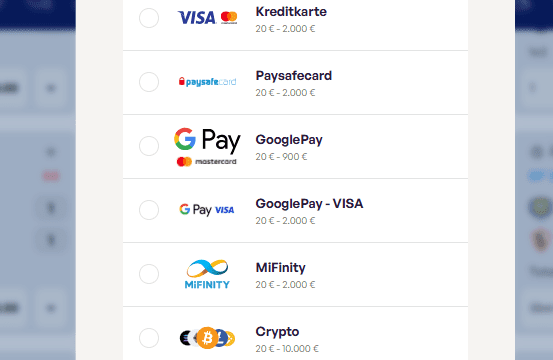
Task: Select the Kreditkarte radio button
Action: click(x=149, y=18)
